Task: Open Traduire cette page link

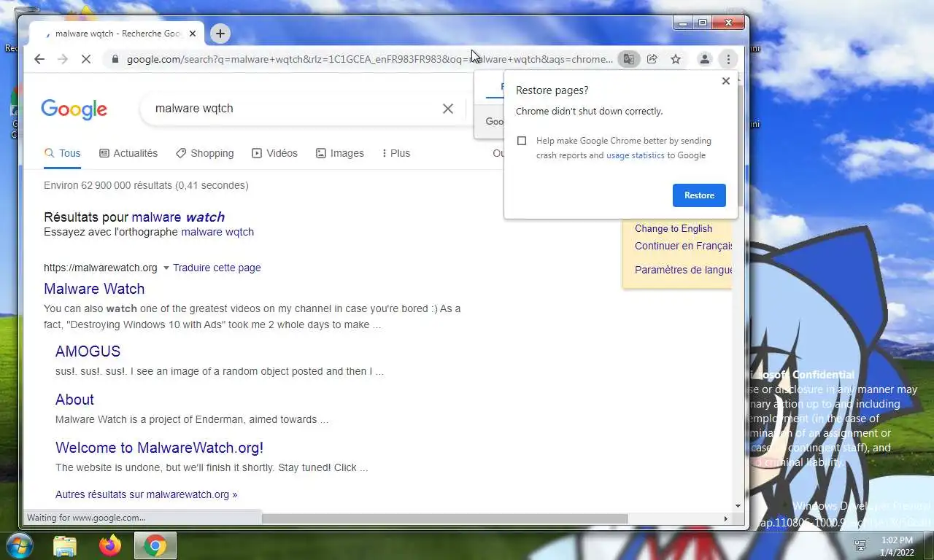Action: 217,268
